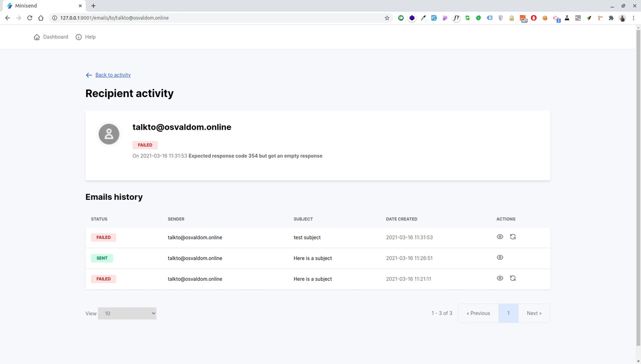Open the 'View 10' per-page dropdown
Viewport: 641px width, 364px height.
point(127,313)
